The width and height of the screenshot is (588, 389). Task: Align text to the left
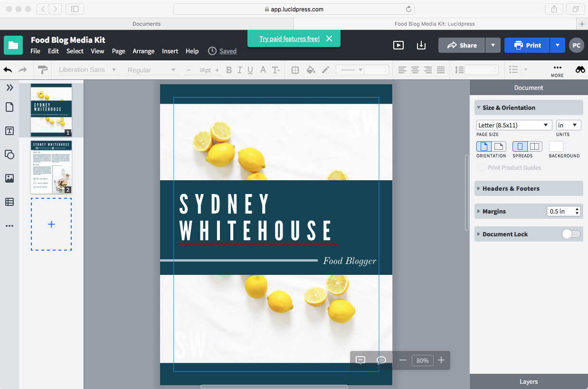pyautogui.click(x=402, y=70)
